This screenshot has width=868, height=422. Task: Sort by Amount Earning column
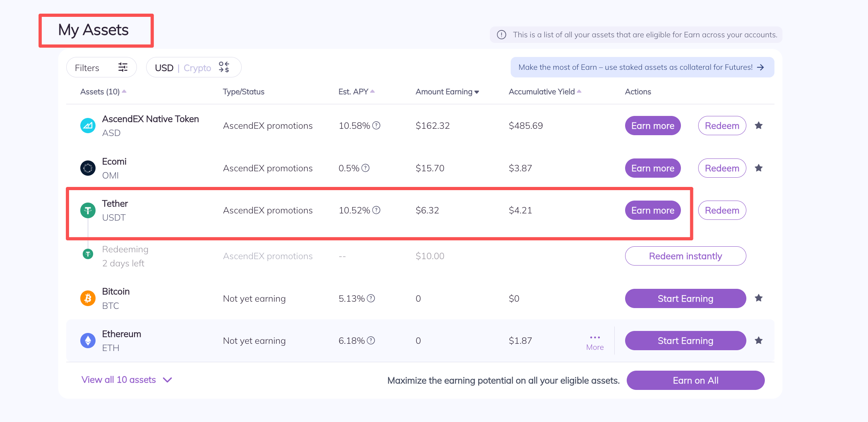(447, 92)
